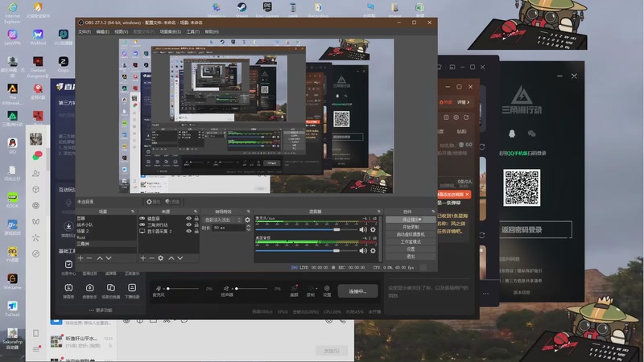This screenshot has width=644, height=362.
Task: Select WeChat login icon in 三角洲行动 launcher
Action: tap(531, 134)
